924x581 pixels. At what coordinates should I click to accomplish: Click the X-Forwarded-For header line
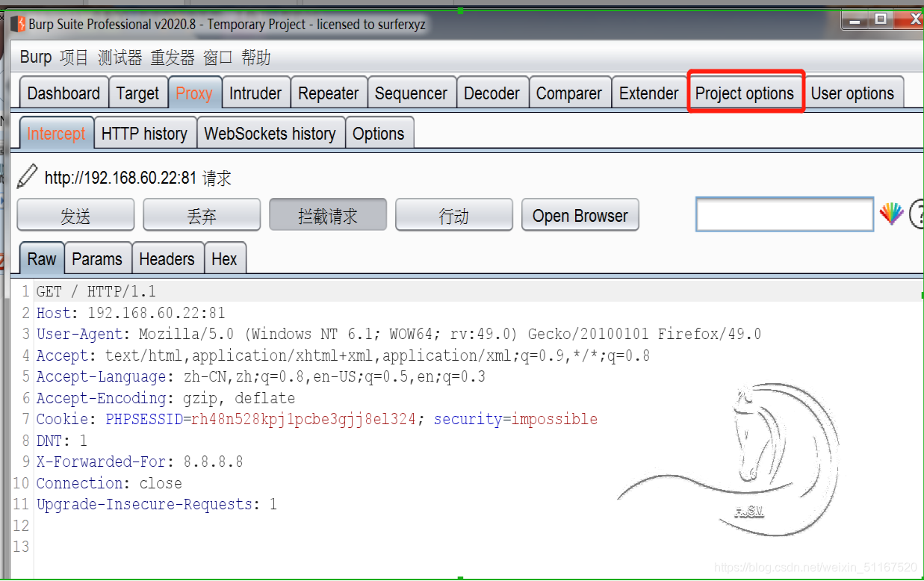point(140,462)
